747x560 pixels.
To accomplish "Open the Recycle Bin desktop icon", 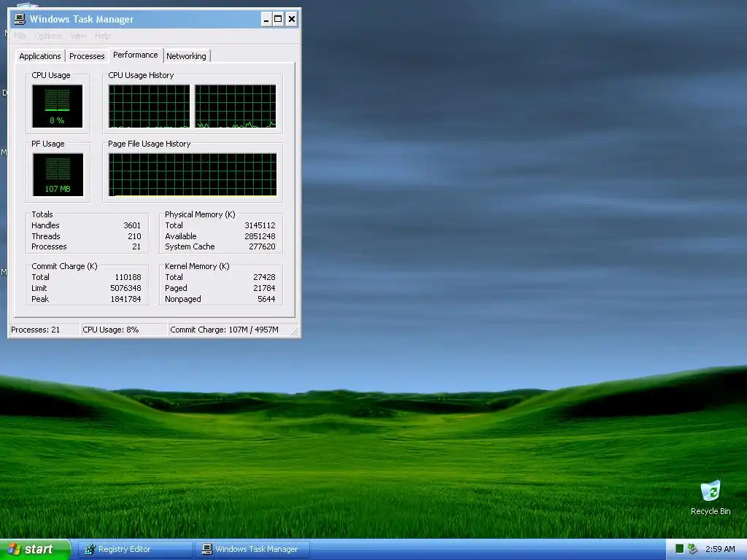I will coord(711,497).
